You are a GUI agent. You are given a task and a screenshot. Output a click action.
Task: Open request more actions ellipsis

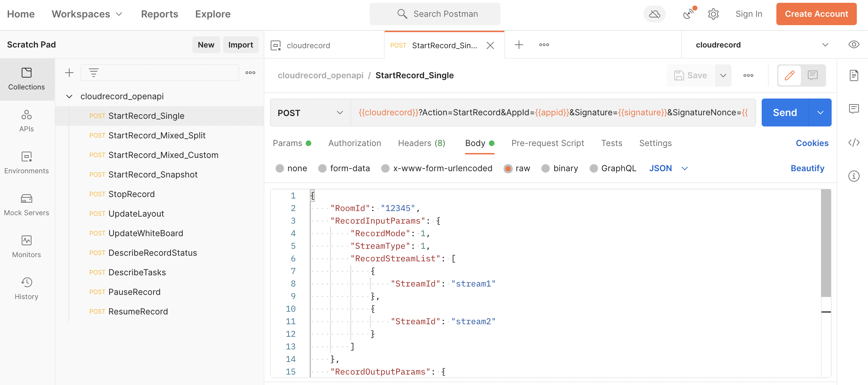coord(748,75)
